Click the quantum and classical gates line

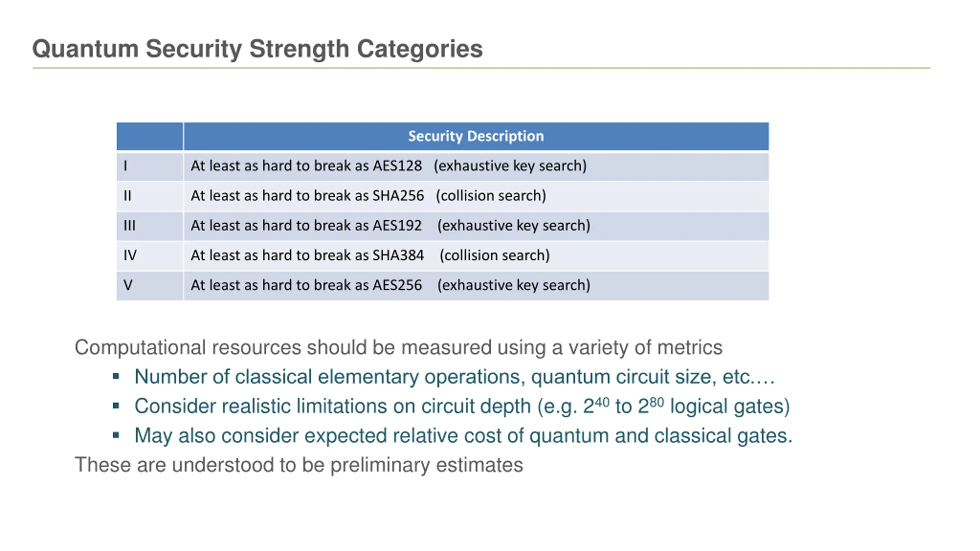pos(463,436)
